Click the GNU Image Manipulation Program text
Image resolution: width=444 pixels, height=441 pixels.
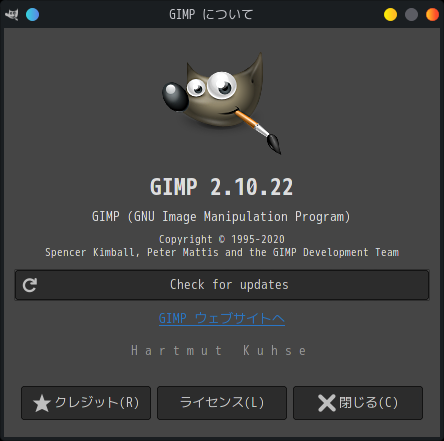tap(221, 217)
